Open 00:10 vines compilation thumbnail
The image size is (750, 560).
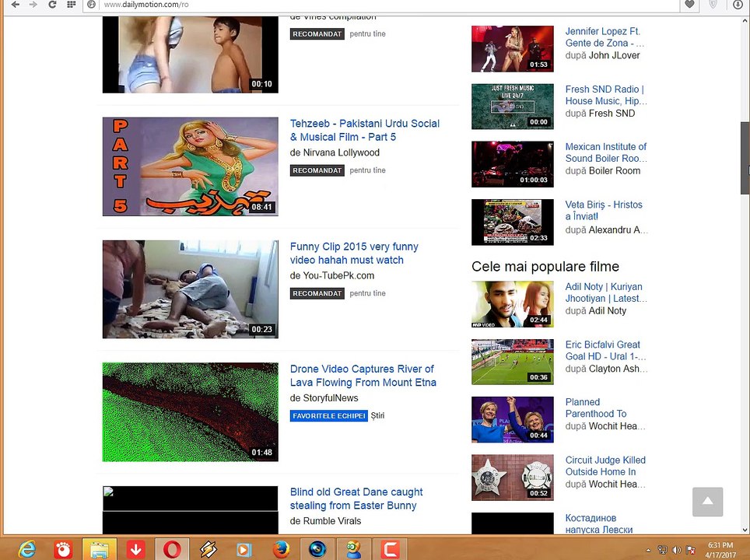[191, 54]
